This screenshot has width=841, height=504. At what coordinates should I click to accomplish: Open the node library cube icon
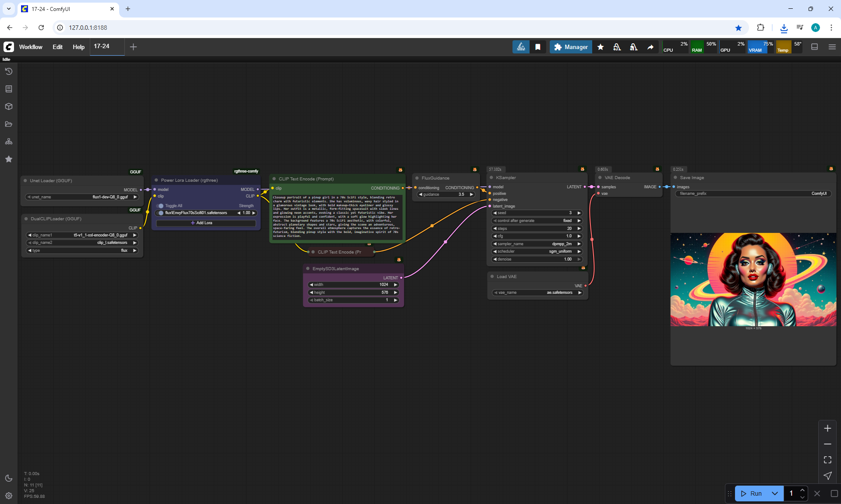[x=9, y=106]
